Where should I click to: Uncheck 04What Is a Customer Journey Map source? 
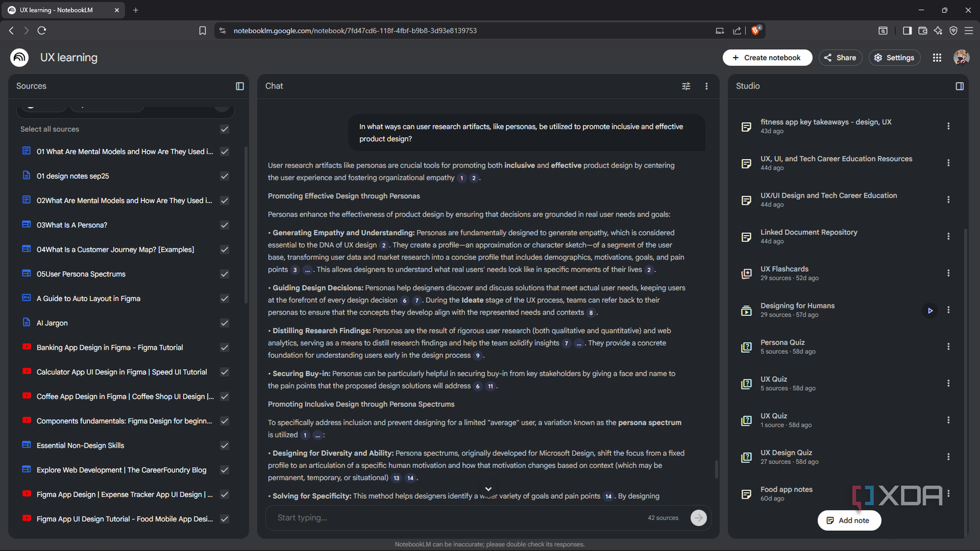tap(225, 249)
